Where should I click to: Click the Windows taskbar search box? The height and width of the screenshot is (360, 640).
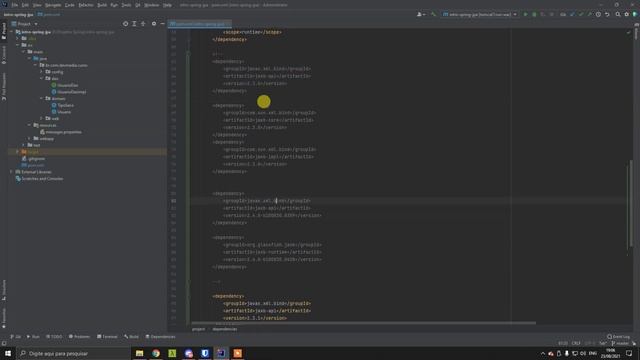(x=73, y=353)
